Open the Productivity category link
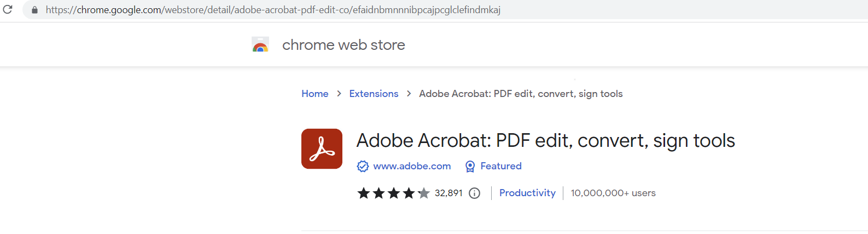The height and width of the screenshot is (234, 868). point(527,193)
